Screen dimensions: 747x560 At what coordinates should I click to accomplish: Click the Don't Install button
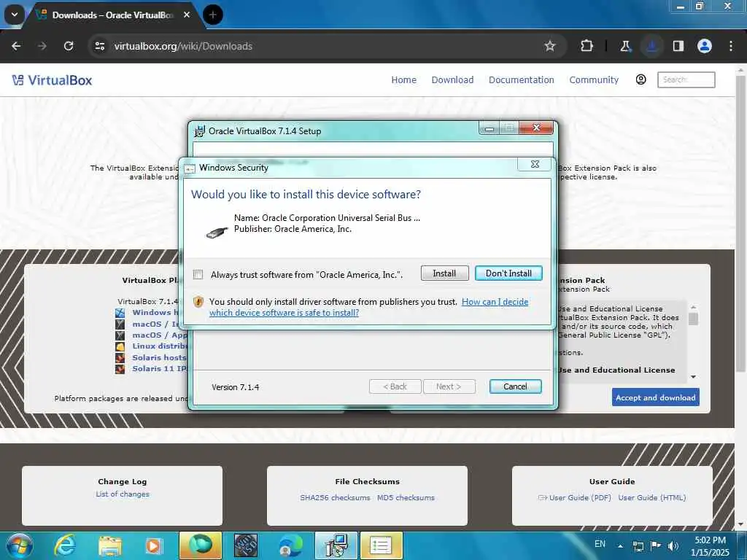508,273
